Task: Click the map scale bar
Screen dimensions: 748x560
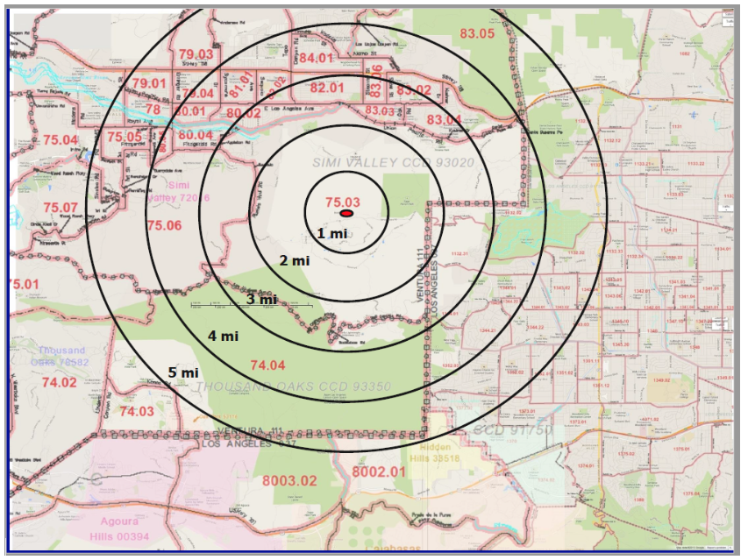Action: click(x=253, y=303)
